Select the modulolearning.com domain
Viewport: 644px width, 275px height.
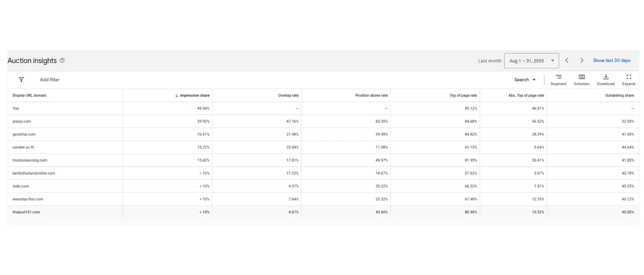(x=30, y=160)
